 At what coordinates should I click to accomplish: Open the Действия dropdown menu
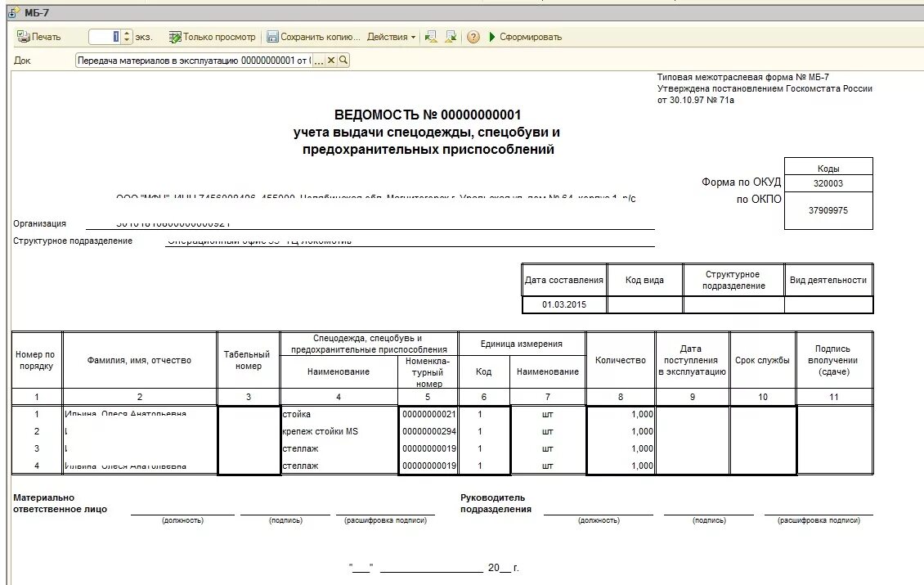pyautogui.click(x=392, y=37)
